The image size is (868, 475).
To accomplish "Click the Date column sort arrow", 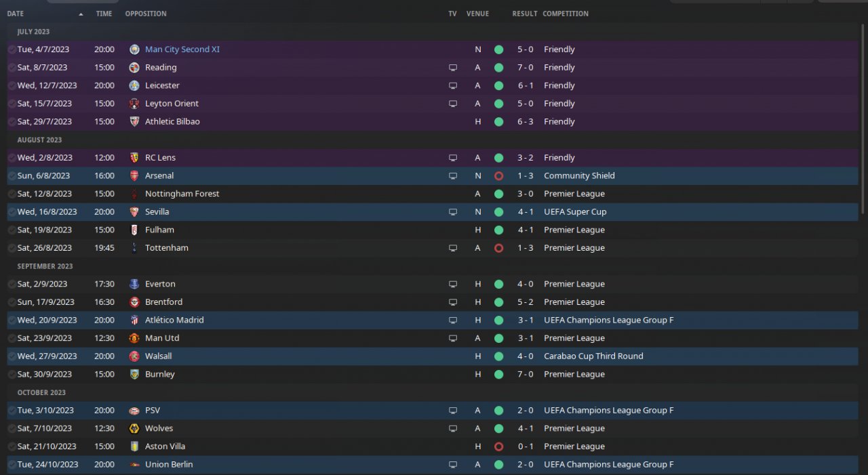I will [81, 14].
